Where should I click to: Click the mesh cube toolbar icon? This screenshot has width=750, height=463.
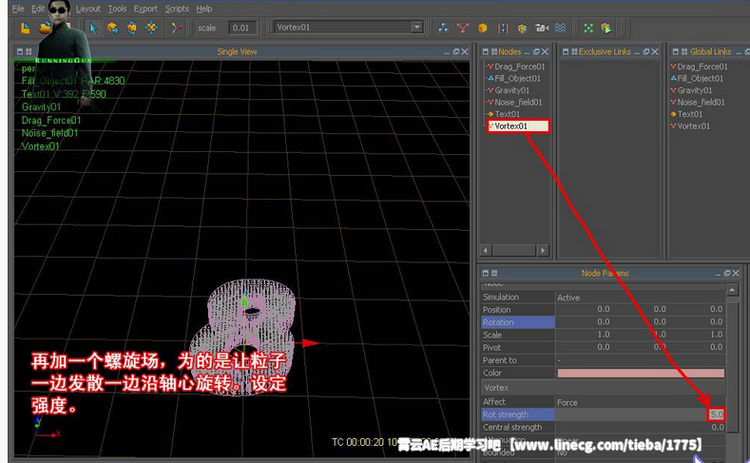522,28
